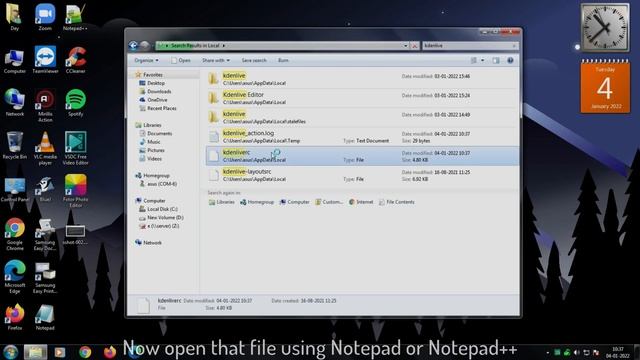Select the kdenliverc file result
Screen dimensions: 640x360
tap(362, 156)
